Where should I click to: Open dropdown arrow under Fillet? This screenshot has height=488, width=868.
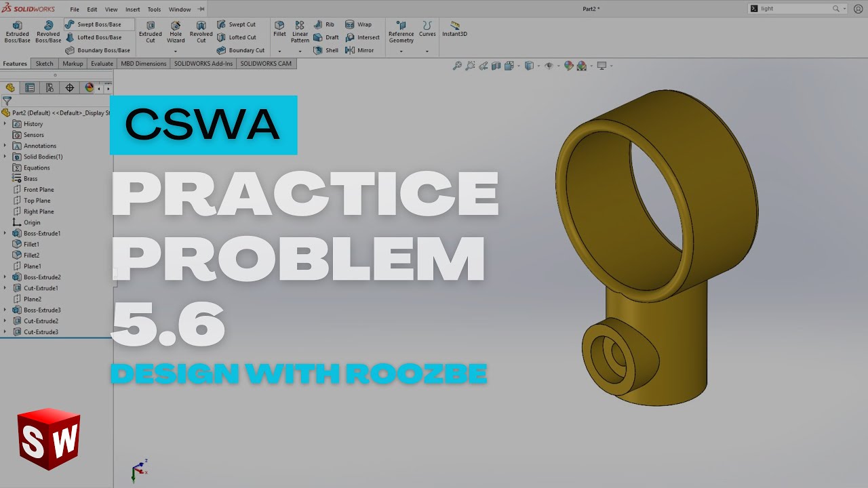click(x=279, y=52)
